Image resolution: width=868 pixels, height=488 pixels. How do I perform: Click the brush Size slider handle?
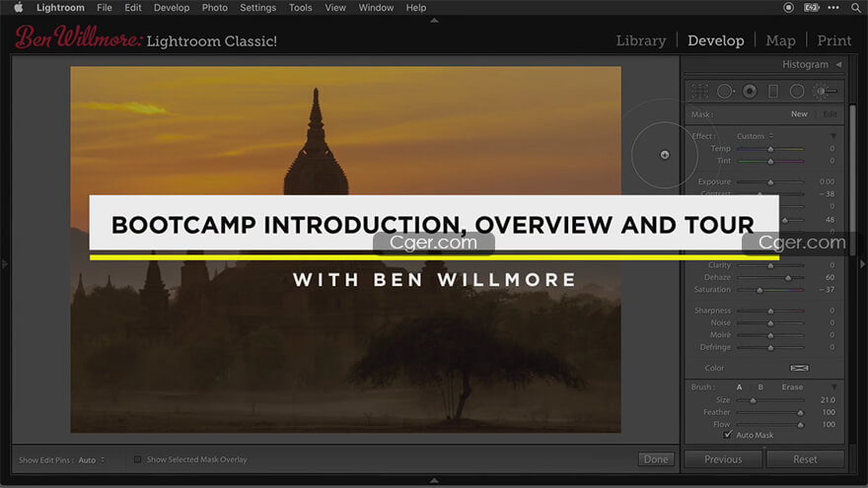click(x=753, y=400)
